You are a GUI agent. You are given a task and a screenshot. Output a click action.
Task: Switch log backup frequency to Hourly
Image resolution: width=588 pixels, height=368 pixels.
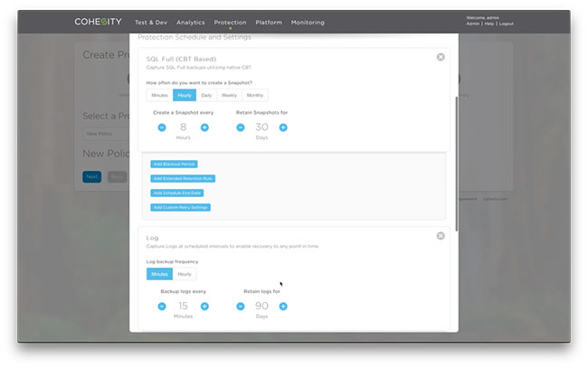point(185,274)
